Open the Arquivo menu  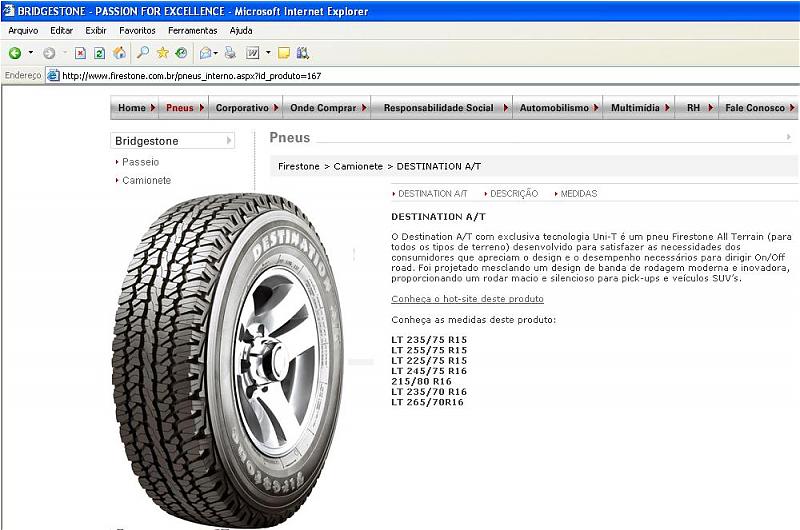[23, 31]
